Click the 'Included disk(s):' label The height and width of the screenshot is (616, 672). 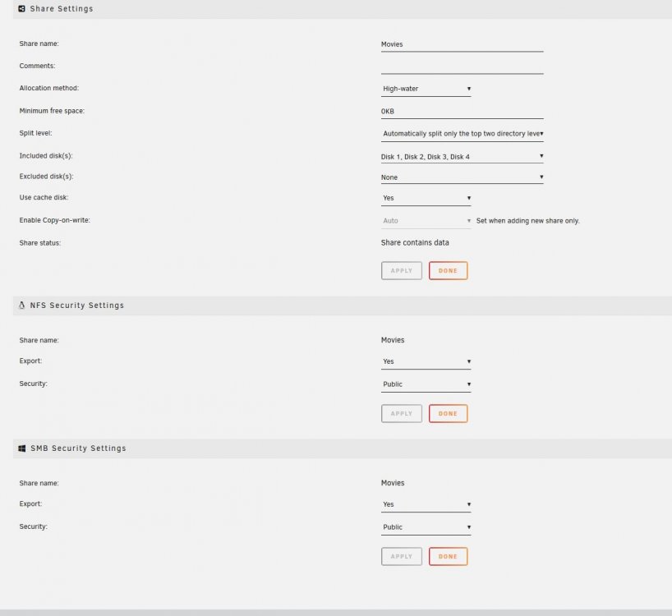tap(46, 156)
